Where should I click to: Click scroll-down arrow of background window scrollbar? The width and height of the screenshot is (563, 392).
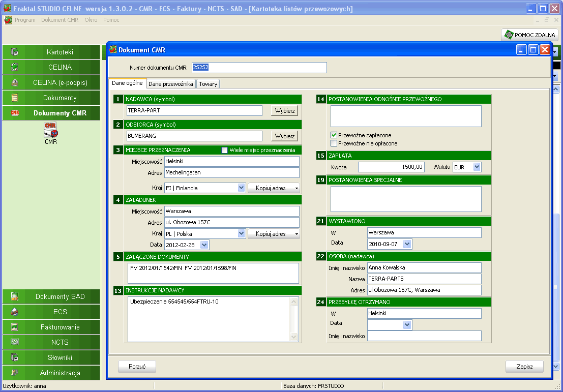pyautogui.click(x=556, y=367)
